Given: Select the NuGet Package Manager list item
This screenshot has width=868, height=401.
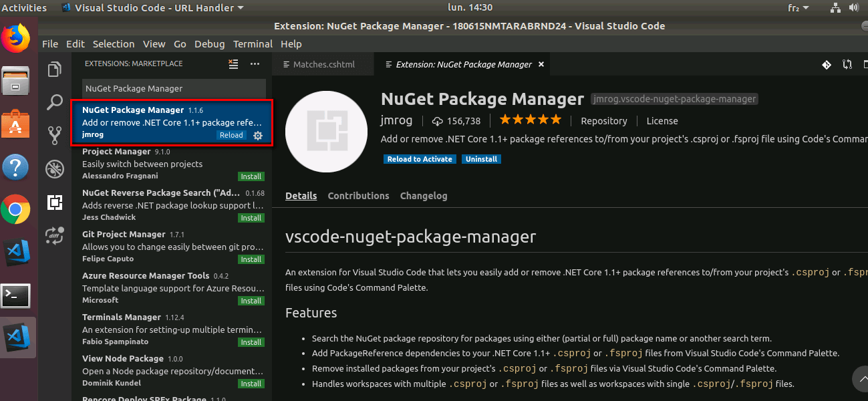Looking at the screenshot, I should [x=172, y=122].
